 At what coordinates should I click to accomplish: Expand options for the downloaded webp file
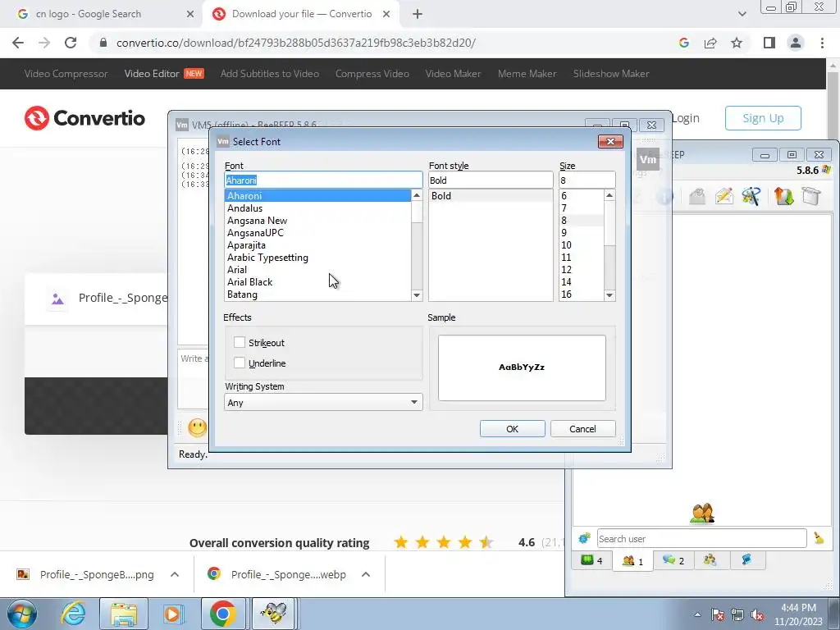coord(366,574)
